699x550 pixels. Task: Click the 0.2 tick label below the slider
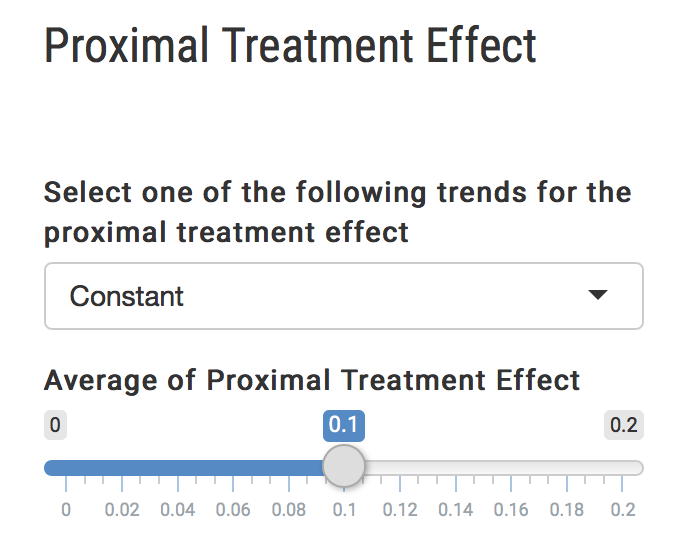(x=623, y=510)
